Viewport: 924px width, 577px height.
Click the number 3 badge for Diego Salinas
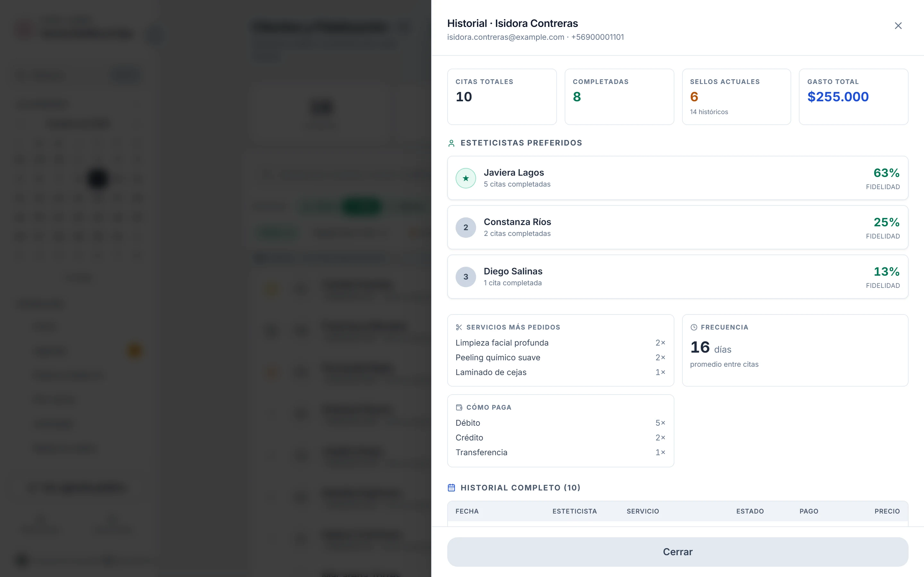point(466,277)
